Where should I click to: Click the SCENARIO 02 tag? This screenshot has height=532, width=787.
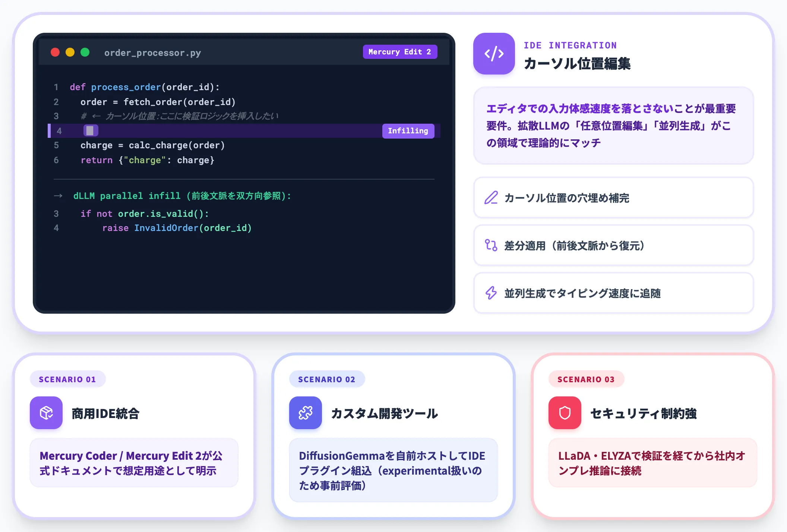[327, 379]
